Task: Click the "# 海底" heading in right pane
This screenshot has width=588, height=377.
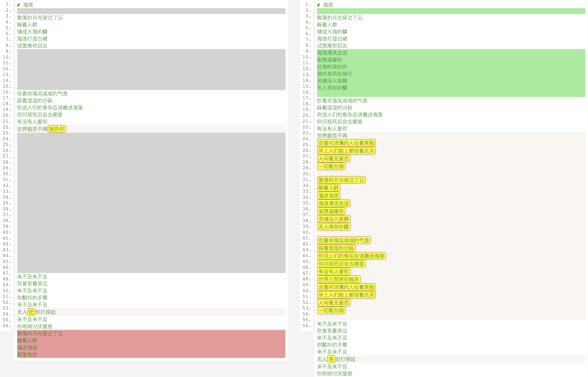Action: click(x=325, y=5)
